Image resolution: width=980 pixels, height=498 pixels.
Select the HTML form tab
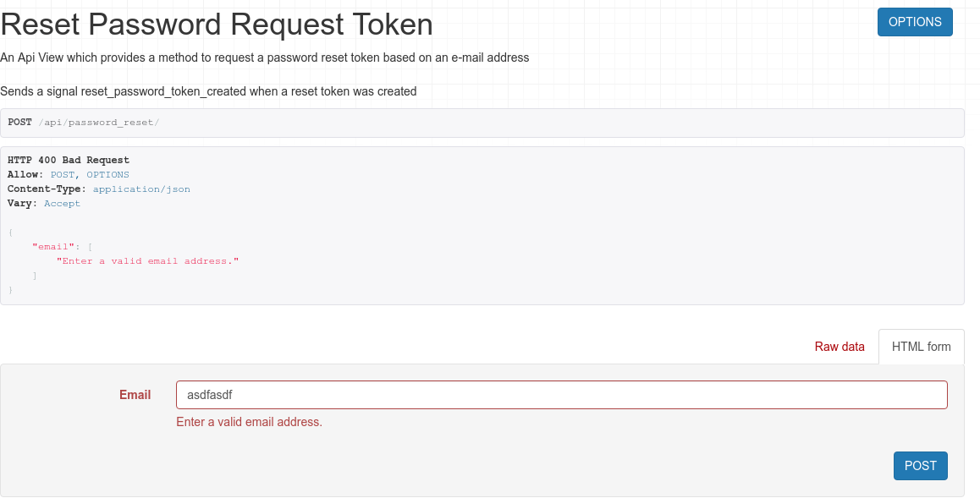pos(921,347)
